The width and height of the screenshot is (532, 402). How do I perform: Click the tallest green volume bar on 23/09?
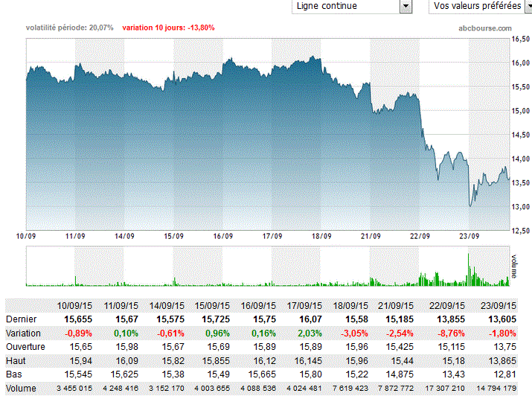(469, 270)
